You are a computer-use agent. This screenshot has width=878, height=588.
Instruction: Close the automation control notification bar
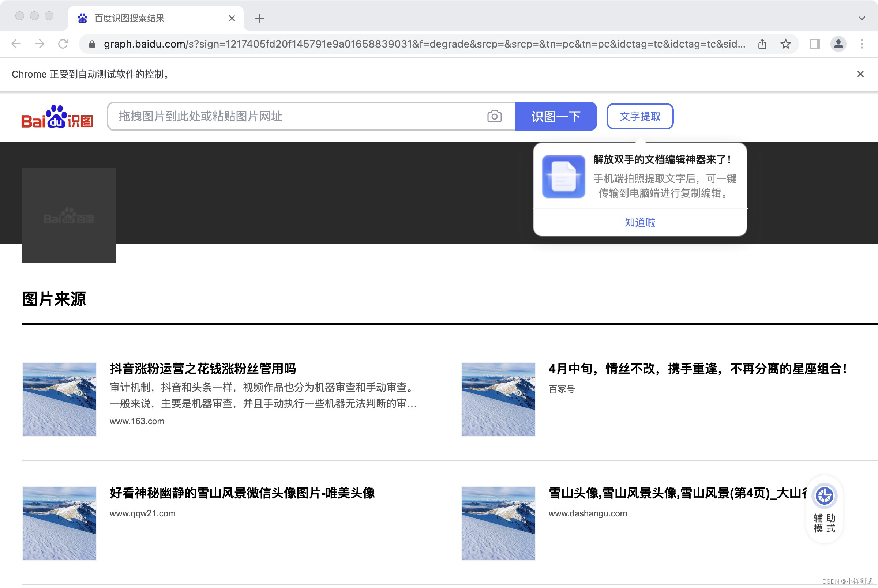[x=860, y=73]
